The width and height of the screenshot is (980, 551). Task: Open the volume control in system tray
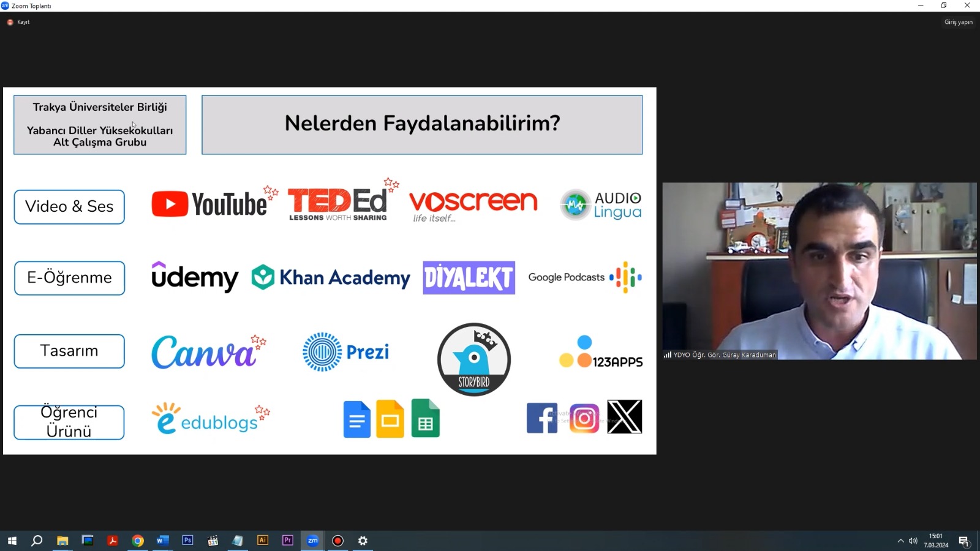click(913, 541)
